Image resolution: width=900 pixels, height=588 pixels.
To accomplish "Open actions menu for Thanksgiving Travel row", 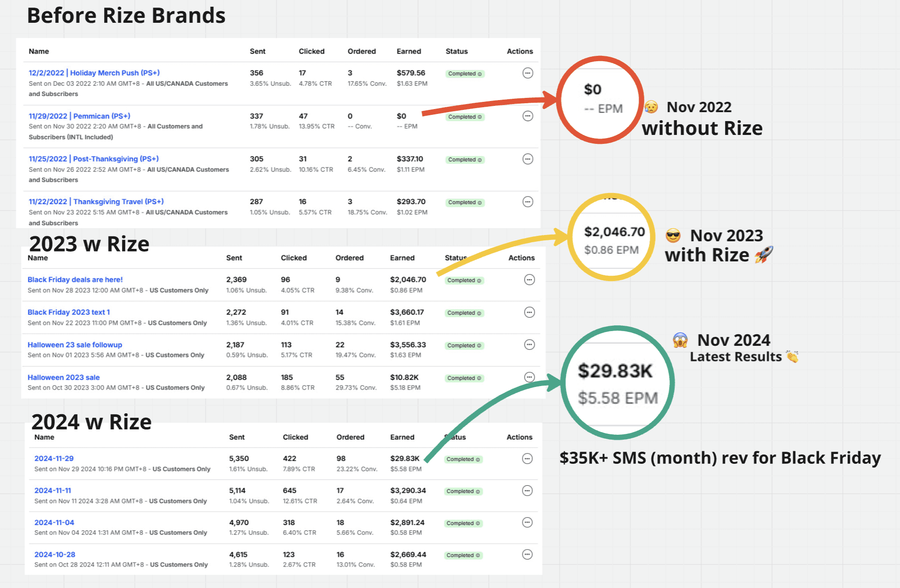I will tap(528, 202).
